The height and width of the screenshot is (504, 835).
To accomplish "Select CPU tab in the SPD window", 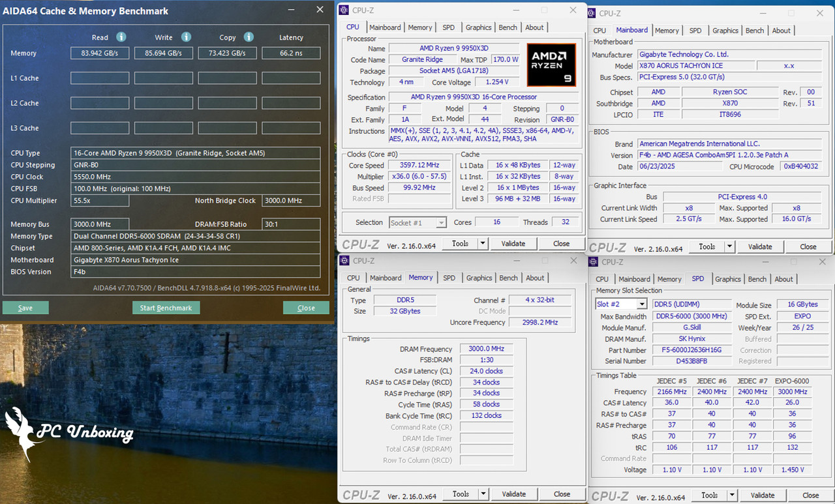I will pyautogui.click(x=602, y=279).
